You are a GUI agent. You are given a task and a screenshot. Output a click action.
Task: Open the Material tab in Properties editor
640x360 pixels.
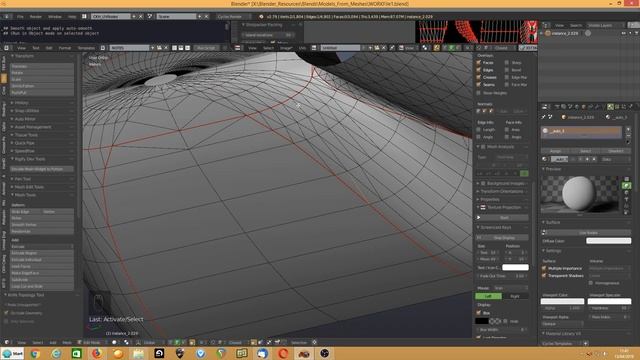click(x=610, y=107)
